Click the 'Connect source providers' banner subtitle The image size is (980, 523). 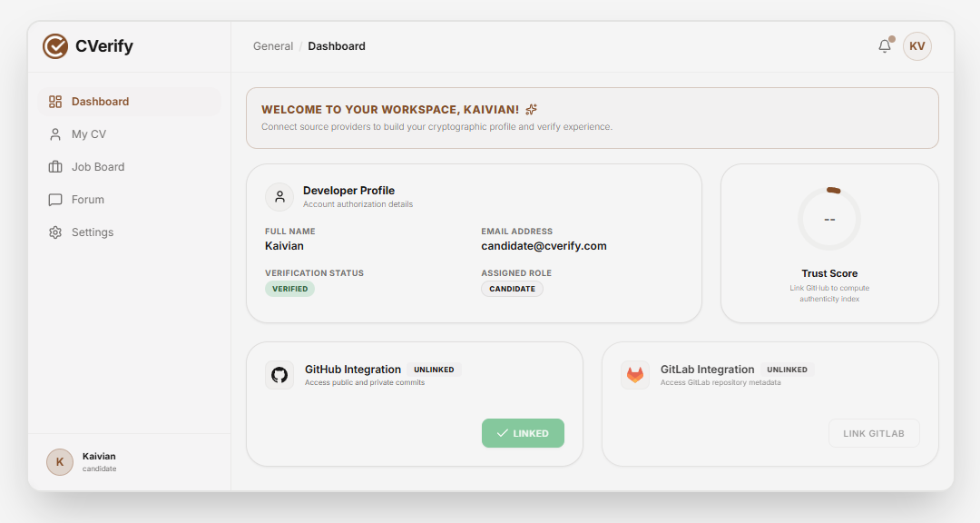point(436,126)
